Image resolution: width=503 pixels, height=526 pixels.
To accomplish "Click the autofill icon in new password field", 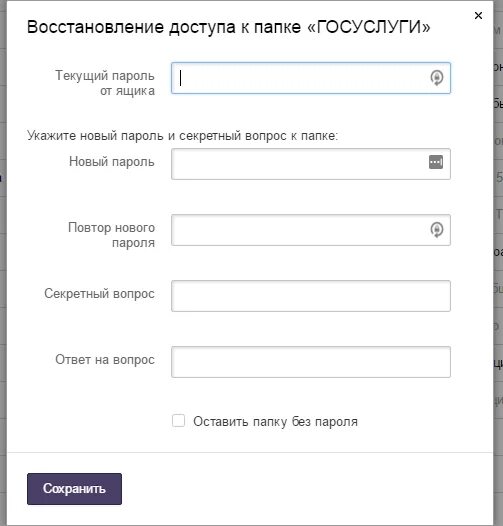I will (436, 162).
